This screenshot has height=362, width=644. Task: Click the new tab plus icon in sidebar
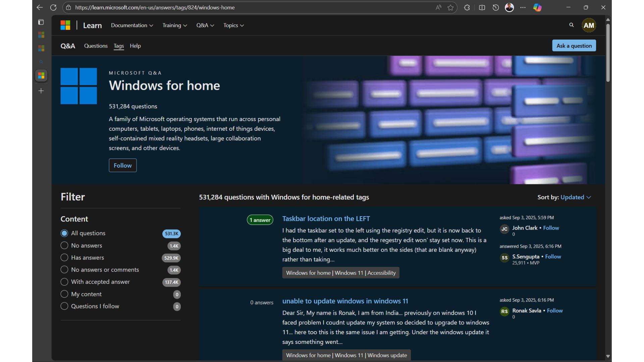pos(41,91)
